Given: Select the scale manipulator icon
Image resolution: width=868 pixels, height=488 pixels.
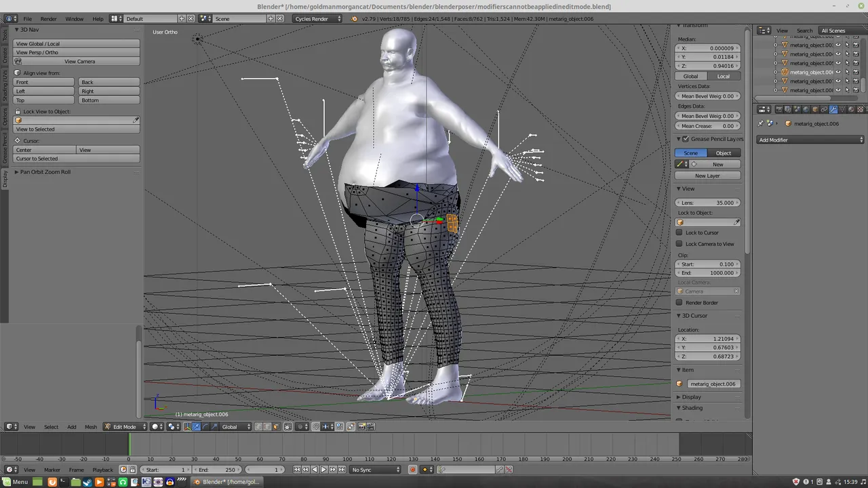Looking at the screenshot, I should [x=214, y=426].
